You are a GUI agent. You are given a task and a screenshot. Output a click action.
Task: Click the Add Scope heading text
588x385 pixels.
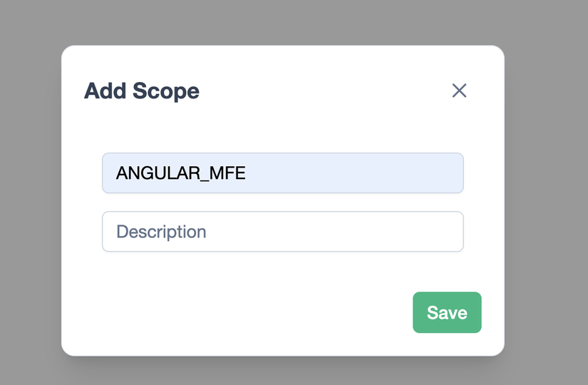coord(141,91)
